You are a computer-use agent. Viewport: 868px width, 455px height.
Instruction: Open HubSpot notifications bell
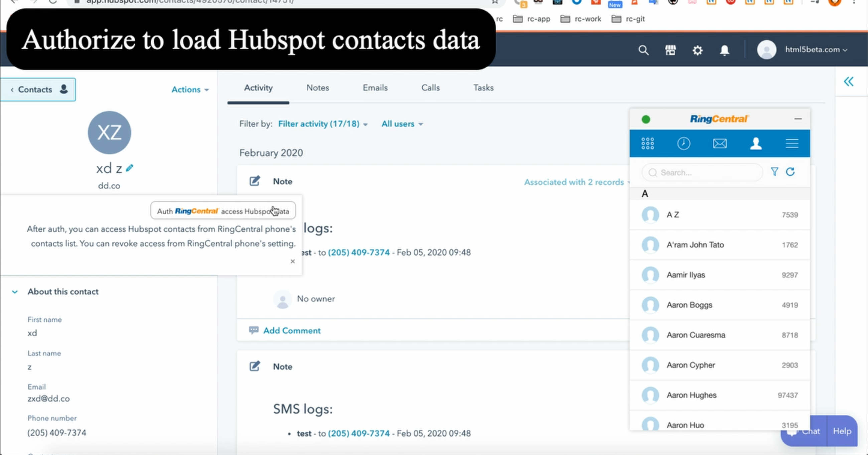click(724, 50)
